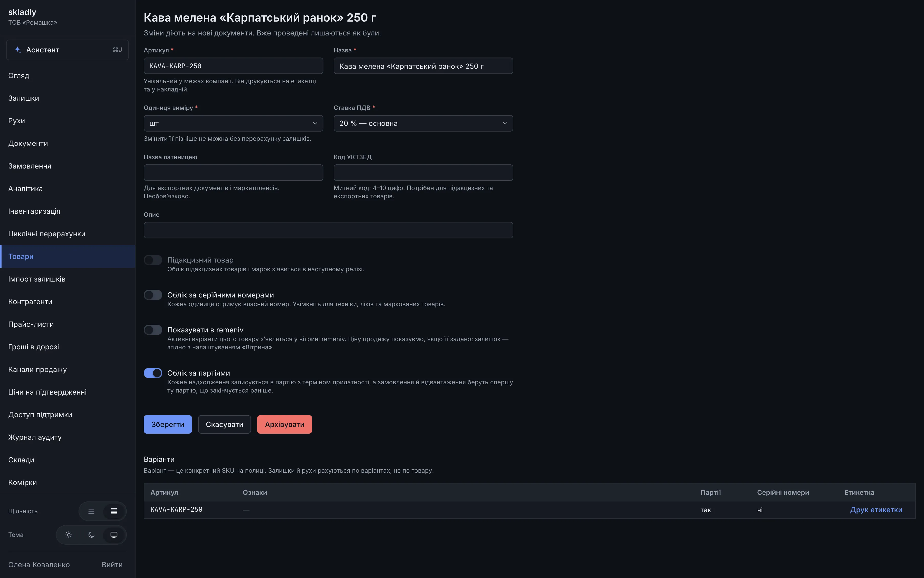Select comfortable density icon
924x578 pixels.
coord(91,511)
